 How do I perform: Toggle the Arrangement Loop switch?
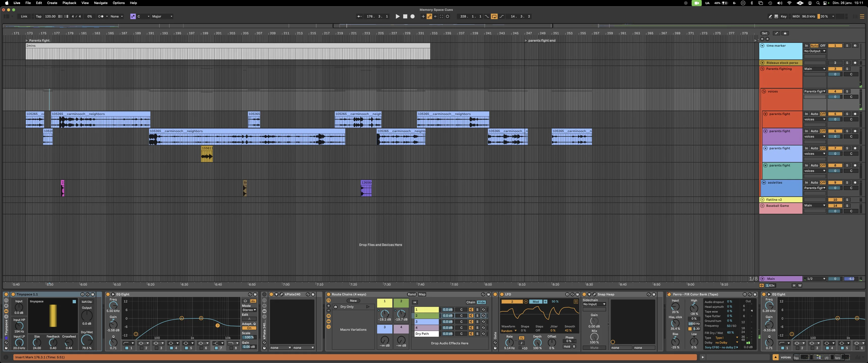[494, 16]
